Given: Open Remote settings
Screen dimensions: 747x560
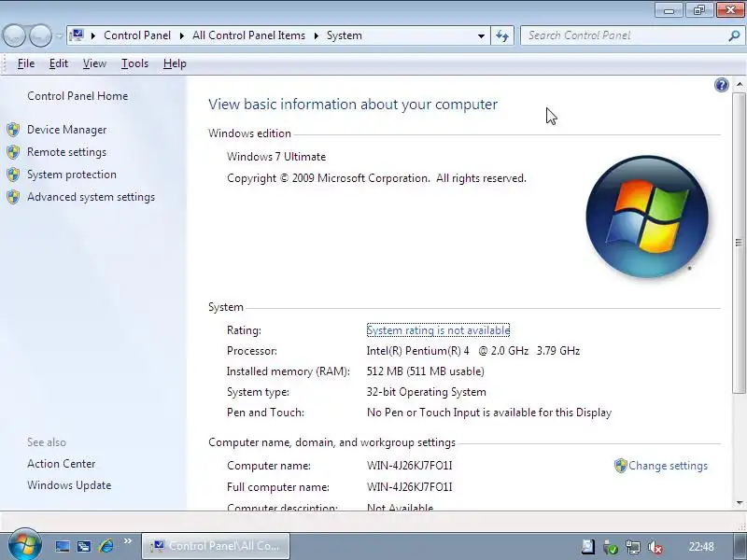Looking at the screenshot, I should [66, 152].
